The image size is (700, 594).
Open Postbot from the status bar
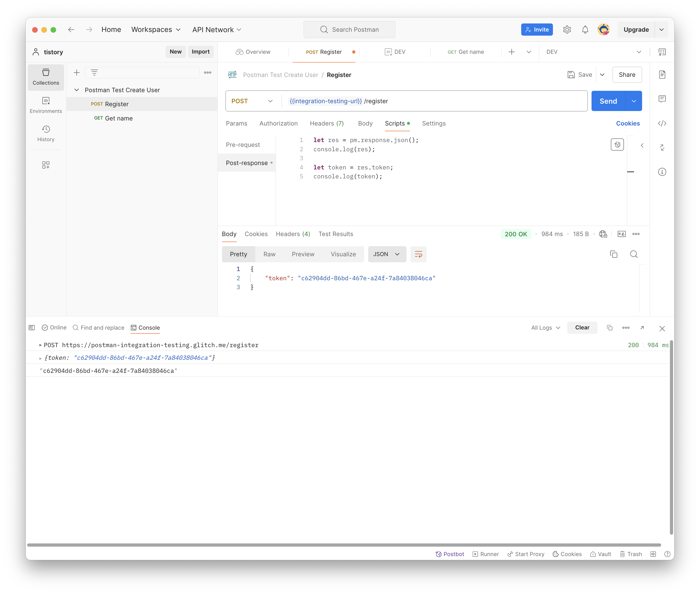coord(450,554)
